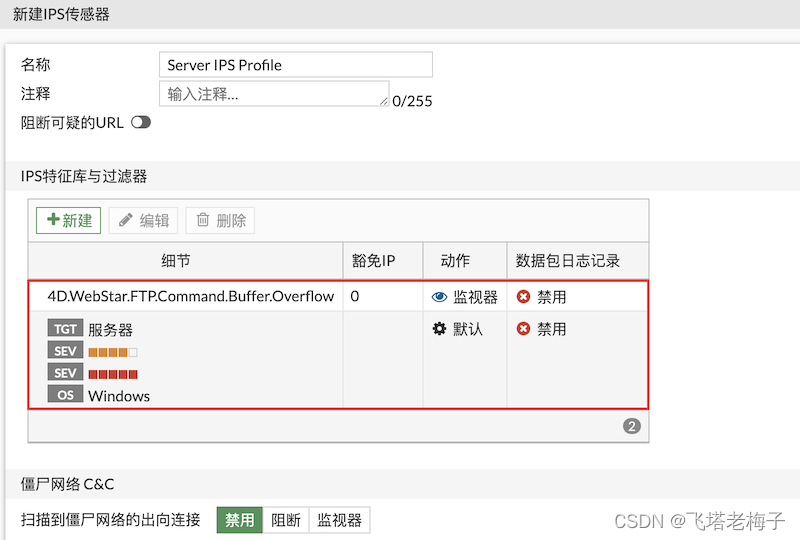The height and width of the screenshot is (540, 800).
Task: Click the eye icon next to 监视器 action
Action: pyautogui.click(x=439, y=297)
